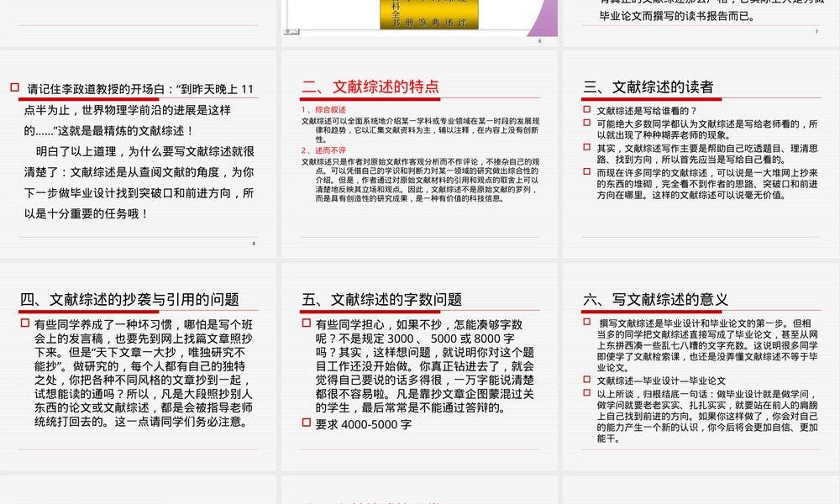Click the heading '五、文献综述的字数问题'
Image resolution: width=840 pixels, height=504 pixels.
coord(381,299)
